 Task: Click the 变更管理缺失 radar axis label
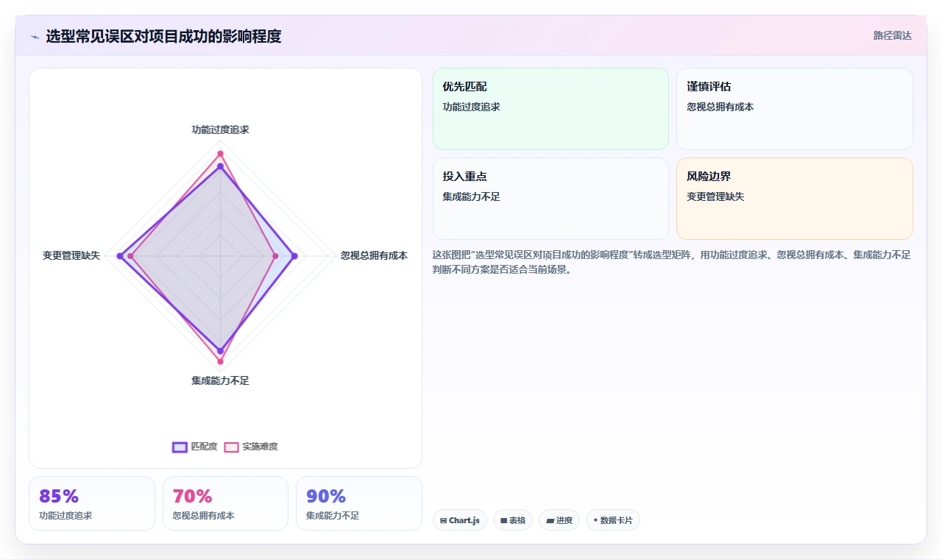(71, 255)
